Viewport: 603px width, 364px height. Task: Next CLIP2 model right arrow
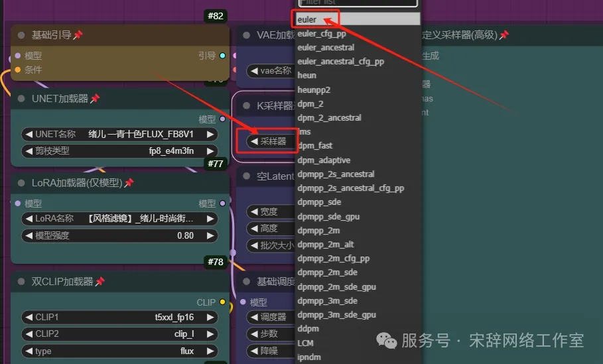[210, 334]
